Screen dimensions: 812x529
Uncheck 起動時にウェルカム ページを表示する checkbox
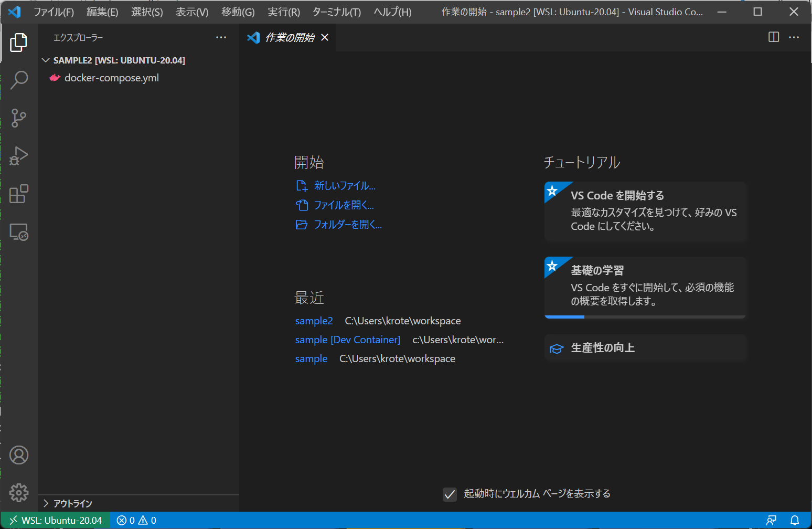point(450,494)
